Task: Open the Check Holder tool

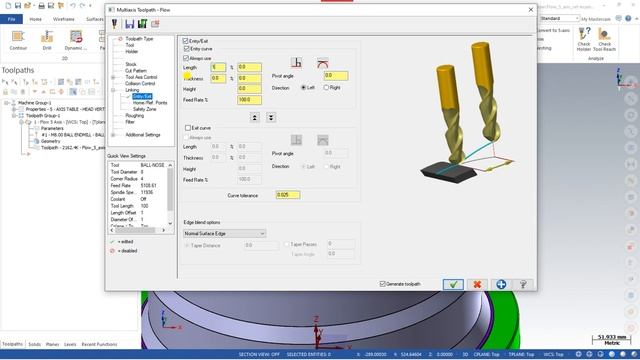Action: pos(584,39)
